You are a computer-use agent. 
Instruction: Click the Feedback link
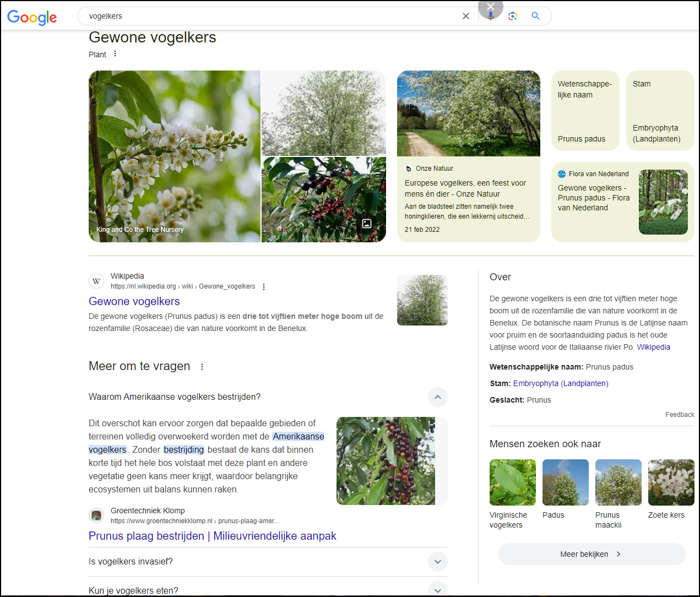(x=679, y=415)
